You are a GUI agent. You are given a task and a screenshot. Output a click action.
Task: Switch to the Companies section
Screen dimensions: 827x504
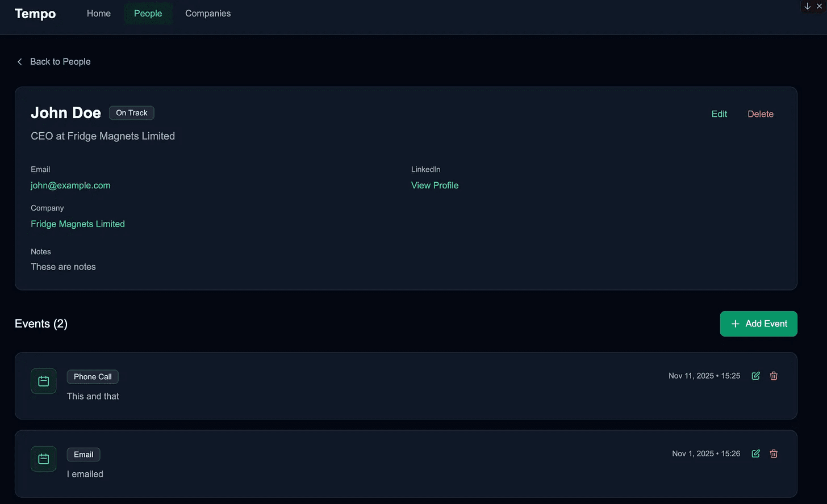pyautogui.click(x=207, y=13)
